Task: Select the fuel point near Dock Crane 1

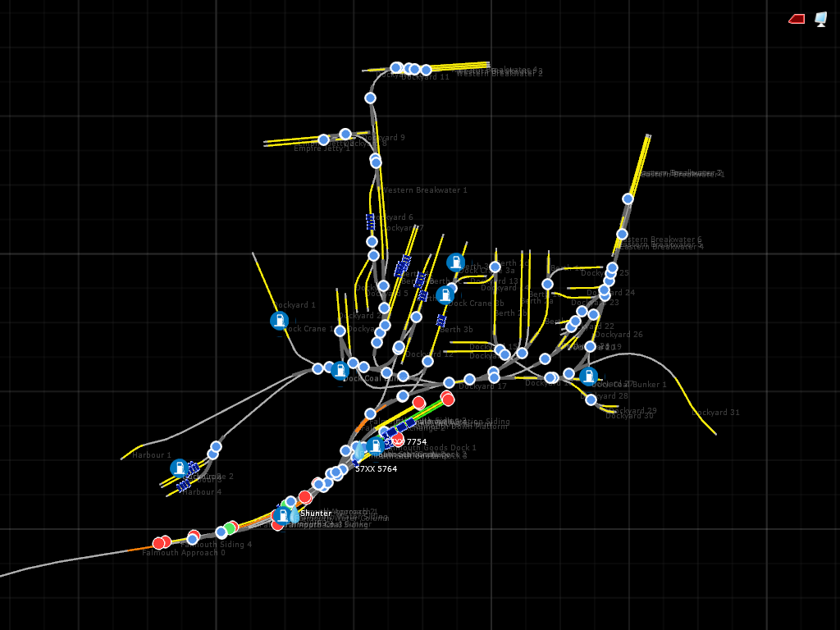Action: tap(279, 321)
